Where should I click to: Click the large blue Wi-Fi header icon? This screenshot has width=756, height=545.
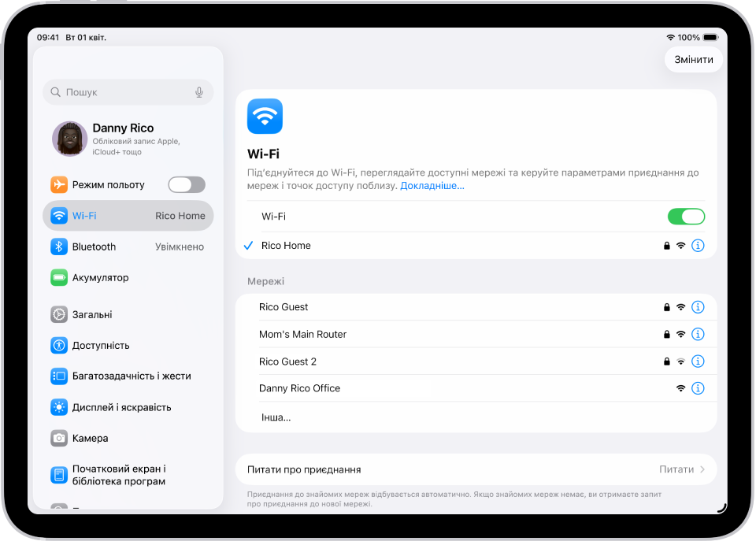coord(265,117)
